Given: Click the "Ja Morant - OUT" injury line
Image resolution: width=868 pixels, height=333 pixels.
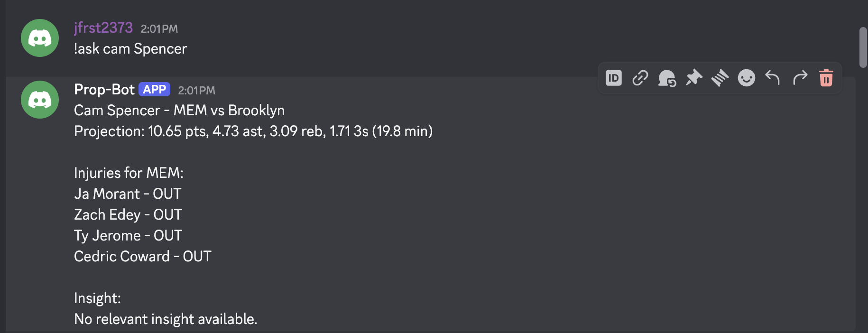Looking at the screenshot, I should point(128,194).
